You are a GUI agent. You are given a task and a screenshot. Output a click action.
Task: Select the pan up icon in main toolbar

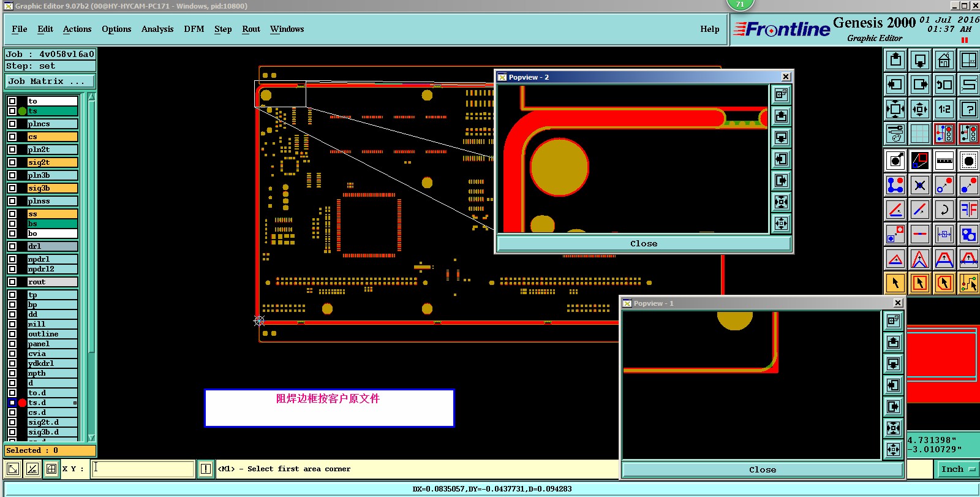tap(895, 61)
